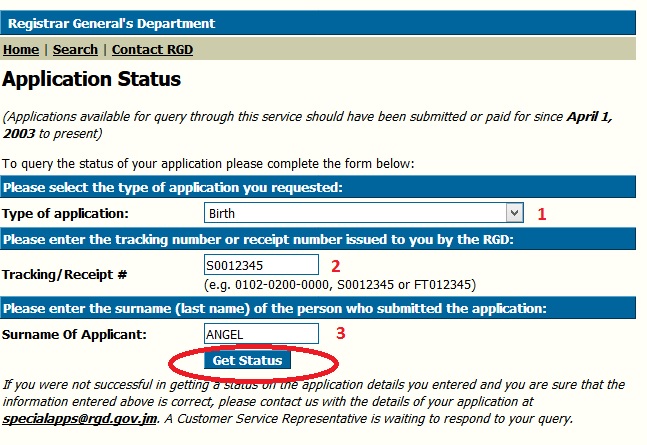Click the "Type of application:" label
The image size is (647, 445).
65,213
